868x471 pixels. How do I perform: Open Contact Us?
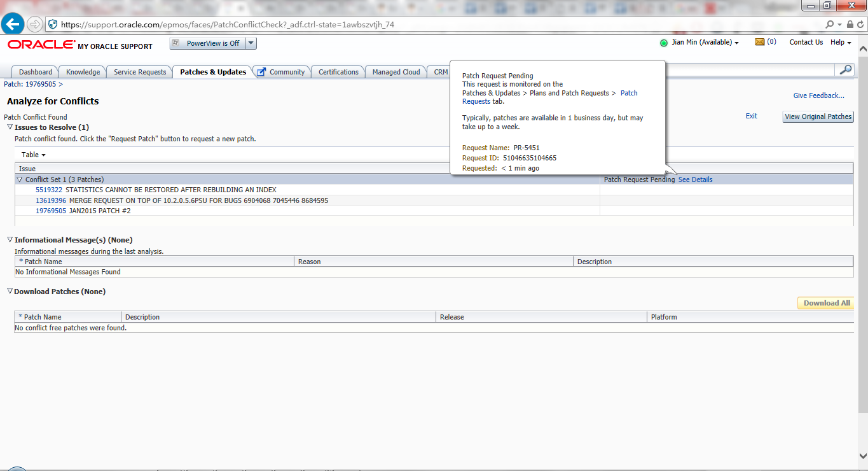[806, 42]
